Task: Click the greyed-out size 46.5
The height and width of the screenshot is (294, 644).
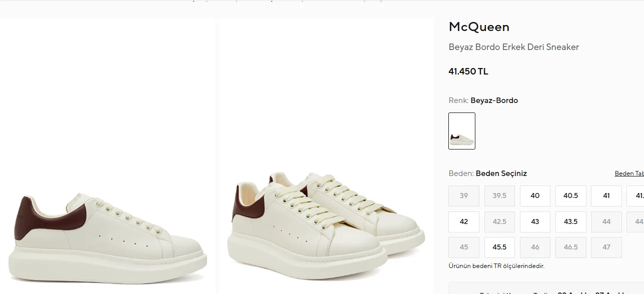Action: [x=570, y=247]
